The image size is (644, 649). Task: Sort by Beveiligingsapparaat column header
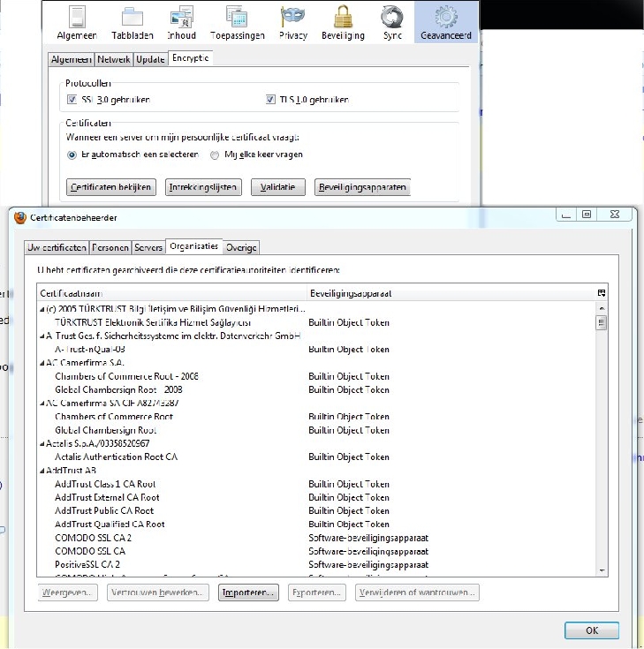pos(451,293)
